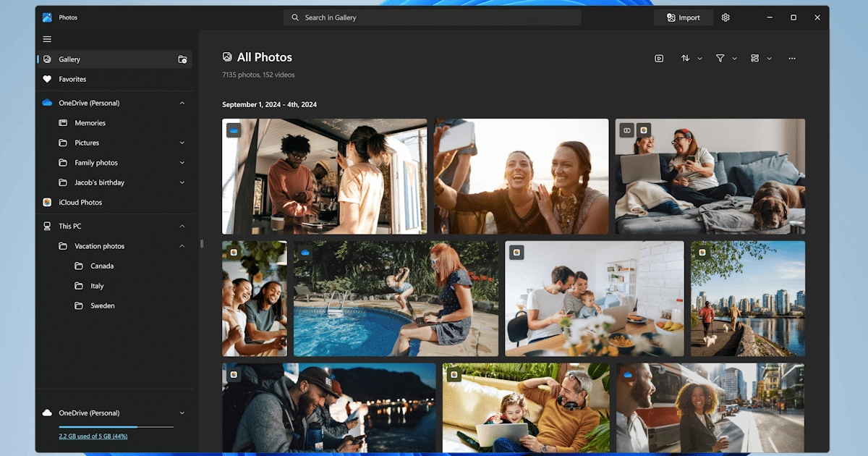
Task: Open Settings with the gear icon
Action: [x=726, y=17]
